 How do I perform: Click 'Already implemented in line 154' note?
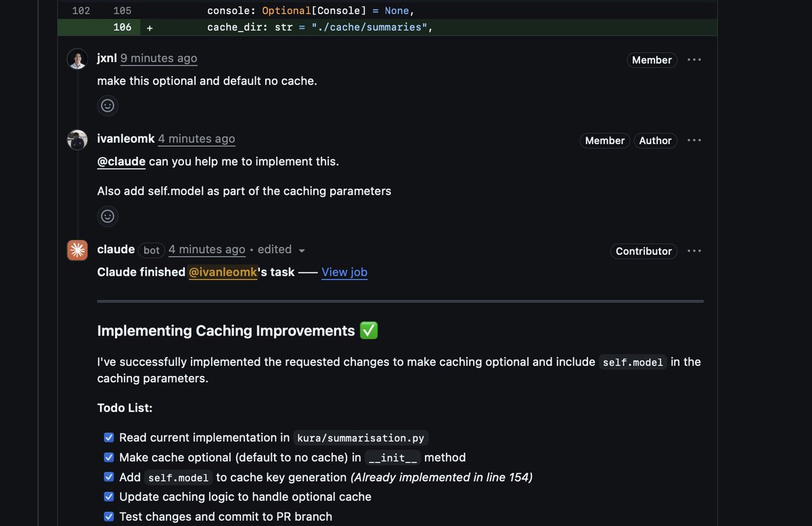click(x=441, y=477)
